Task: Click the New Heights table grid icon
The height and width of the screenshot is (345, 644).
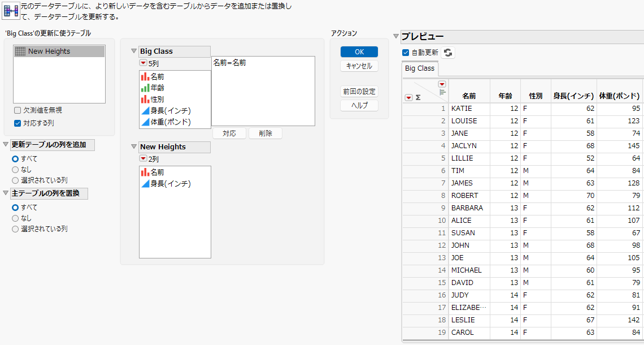Action: (x=20, y=51)
